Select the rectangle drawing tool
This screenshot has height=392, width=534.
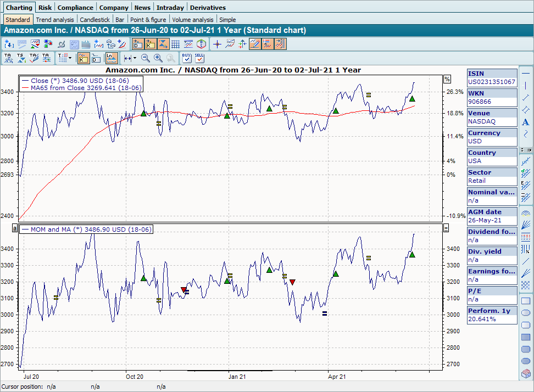526,301
